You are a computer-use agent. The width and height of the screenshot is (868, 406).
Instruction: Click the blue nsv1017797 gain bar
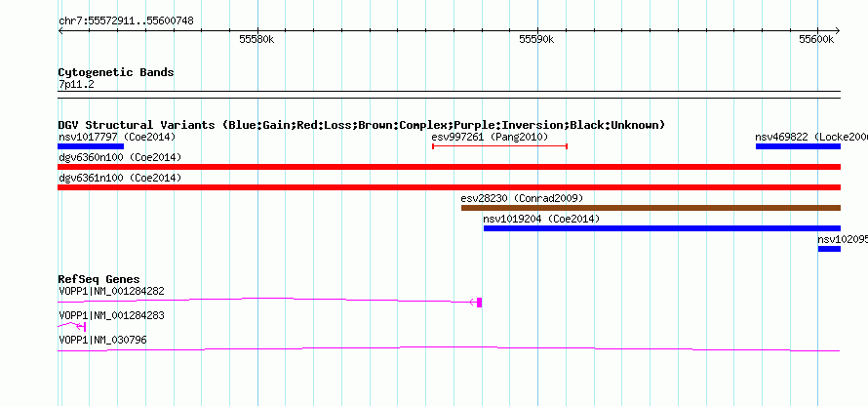click(91, 146)
